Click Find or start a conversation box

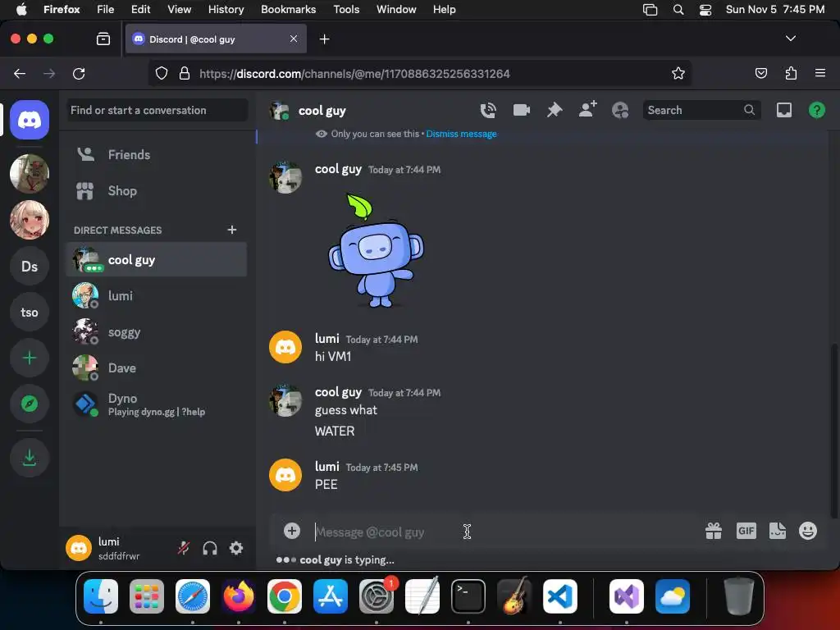pos(157,111)
